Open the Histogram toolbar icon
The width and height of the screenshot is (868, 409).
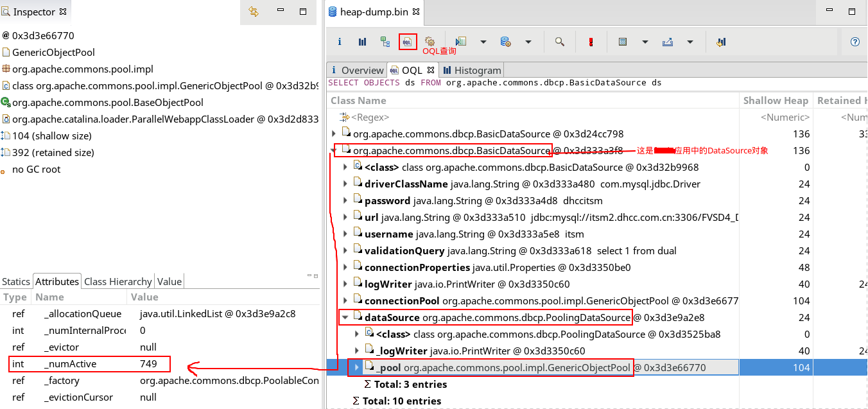[x=362, y=42]
